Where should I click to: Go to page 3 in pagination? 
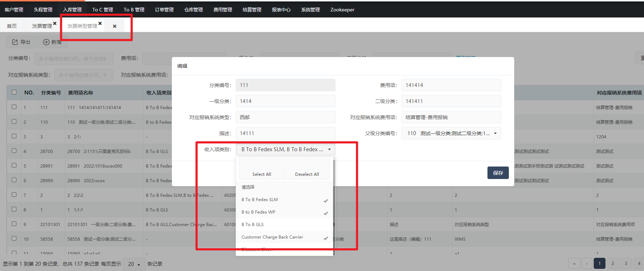(x=626, y=264)
